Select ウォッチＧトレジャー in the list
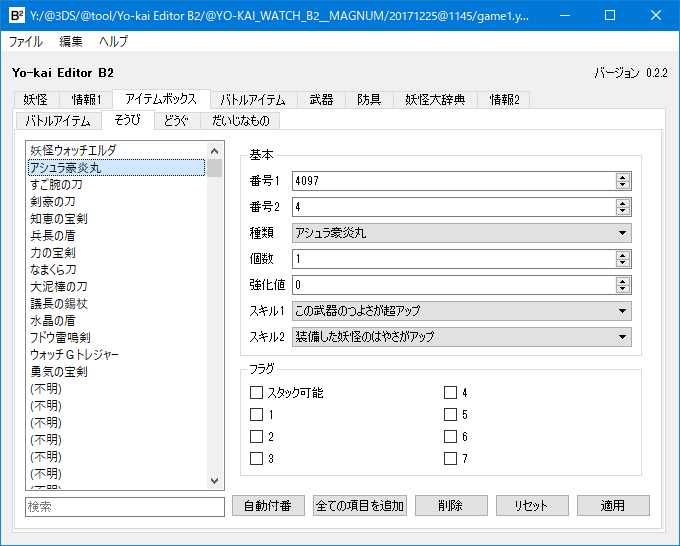Screen dimensions: 680x546 (117, 354)
